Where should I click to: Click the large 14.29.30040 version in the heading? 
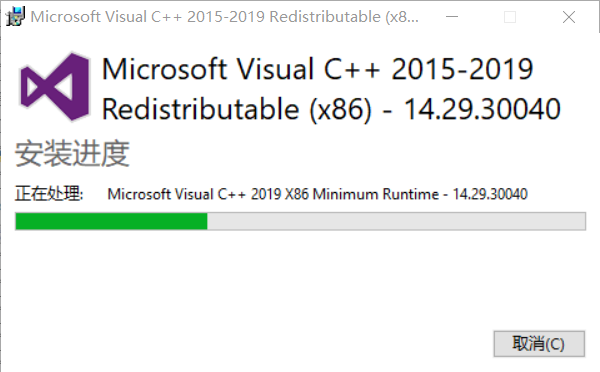tap(482, 109)
